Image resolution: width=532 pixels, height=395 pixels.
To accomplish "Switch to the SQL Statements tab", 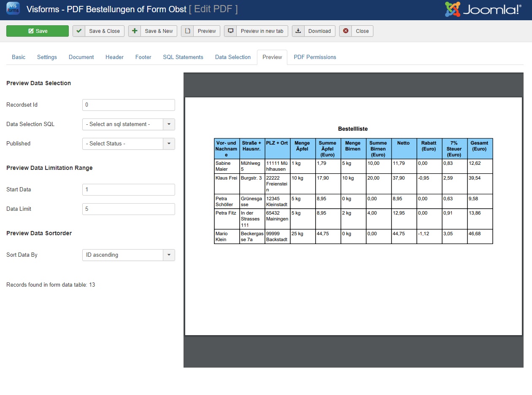I will [x=183, y=57].
